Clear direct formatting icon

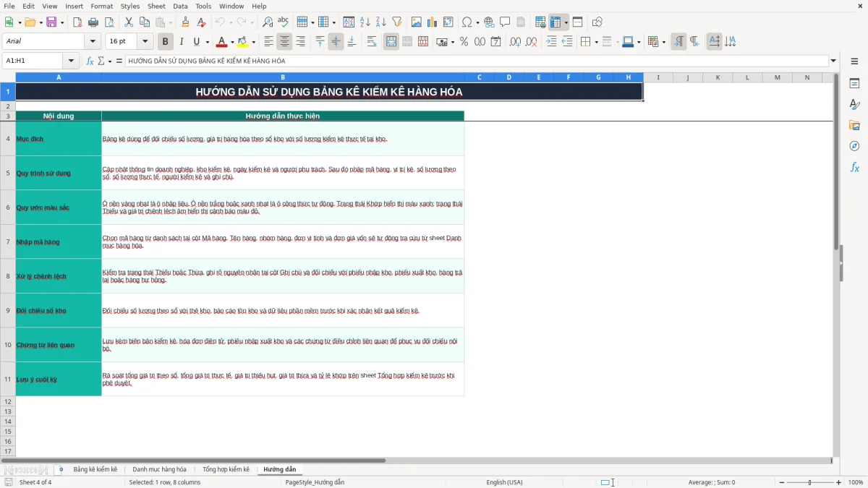point(202,22)
